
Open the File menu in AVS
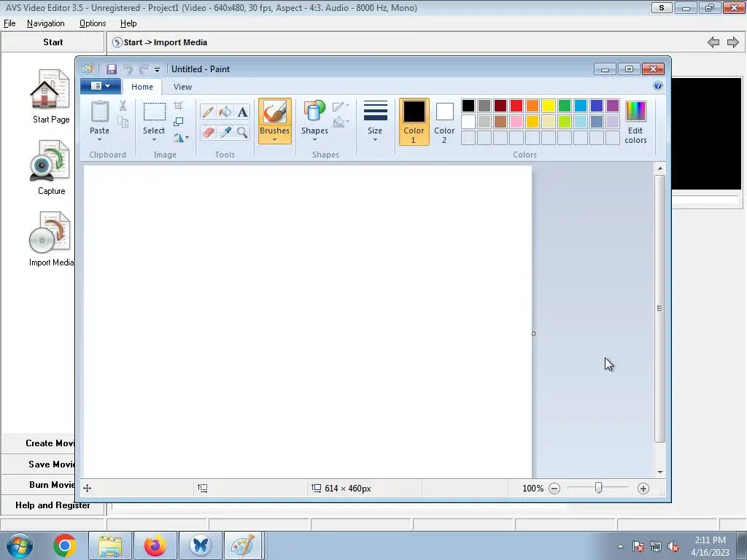coord(9,23)
